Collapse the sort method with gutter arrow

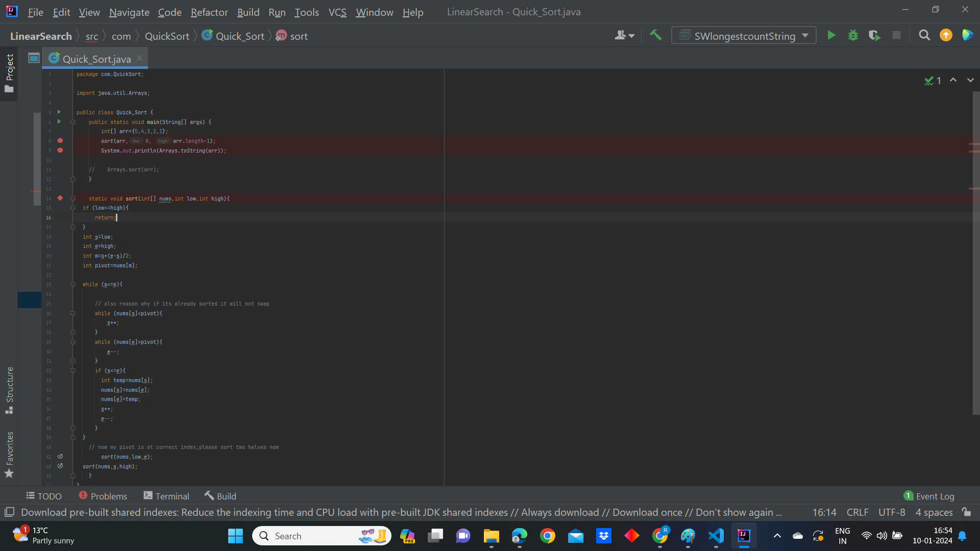click(73, 199)
